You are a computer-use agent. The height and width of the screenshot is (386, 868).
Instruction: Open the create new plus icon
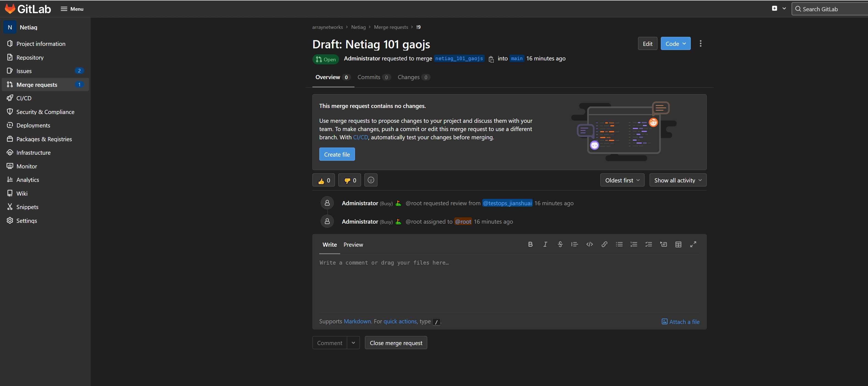(x=774, y=9)
